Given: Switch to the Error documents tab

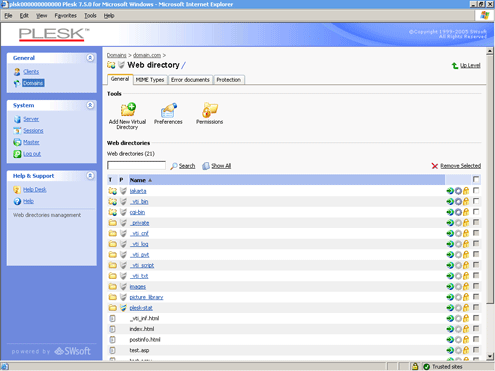Looking at the screenshot, I should click(x=190, y=80).
